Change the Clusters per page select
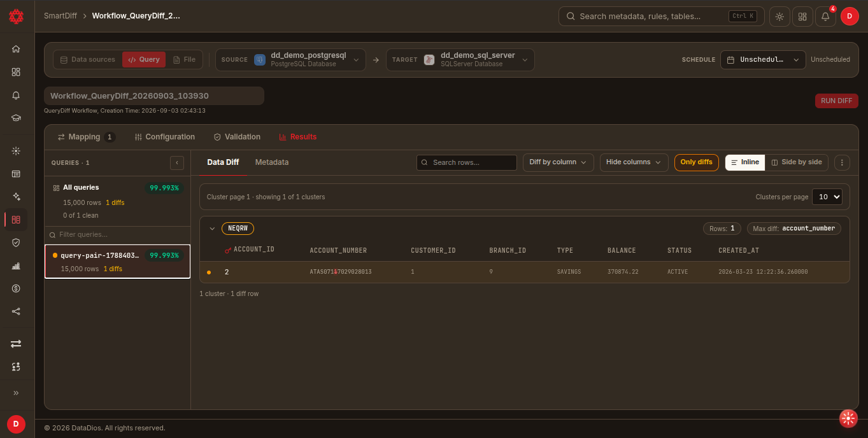Screen dimensions: 868x438 827,197
